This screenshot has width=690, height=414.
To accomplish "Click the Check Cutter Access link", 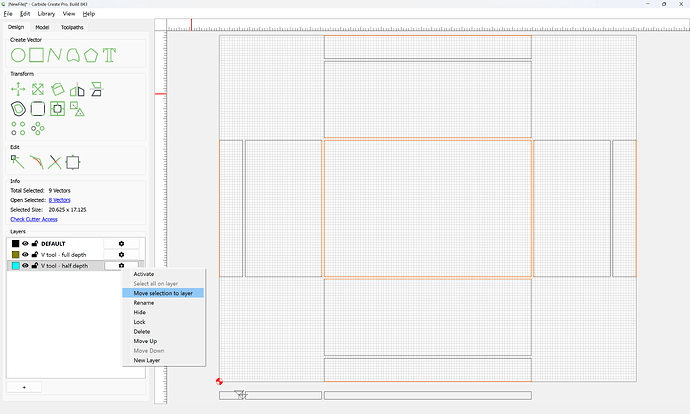I will (x=34, y=219).
